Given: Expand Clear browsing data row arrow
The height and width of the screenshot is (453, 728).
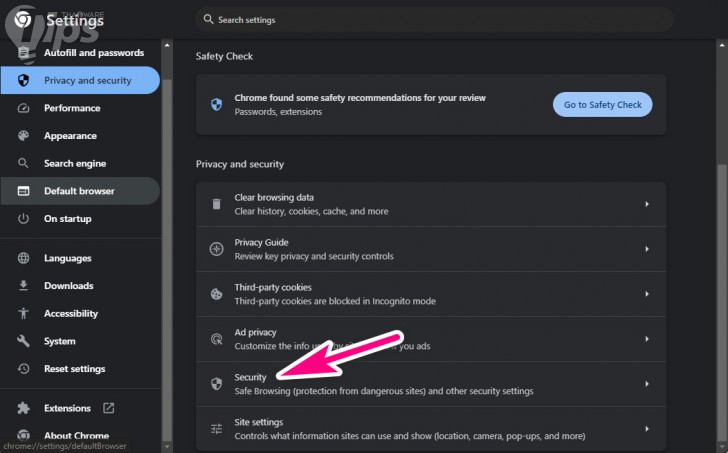Looking at the screenshot, I should click(647, 204).
